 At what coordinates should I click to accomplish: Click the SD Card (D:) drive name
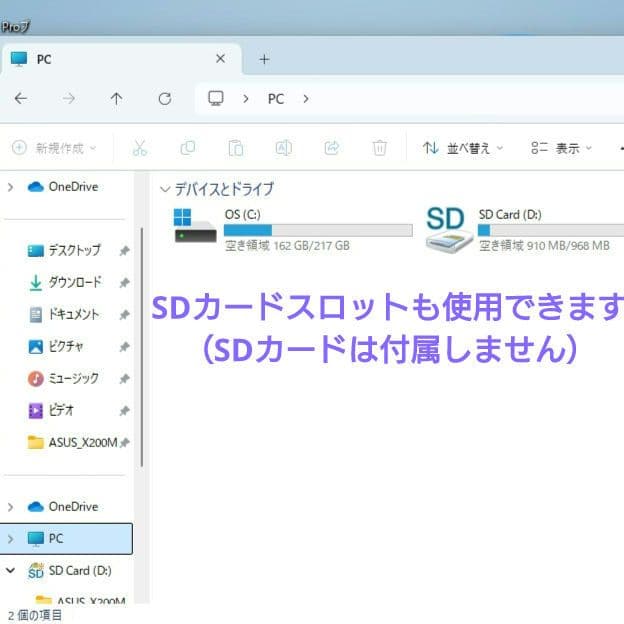[x=510, y=214]
